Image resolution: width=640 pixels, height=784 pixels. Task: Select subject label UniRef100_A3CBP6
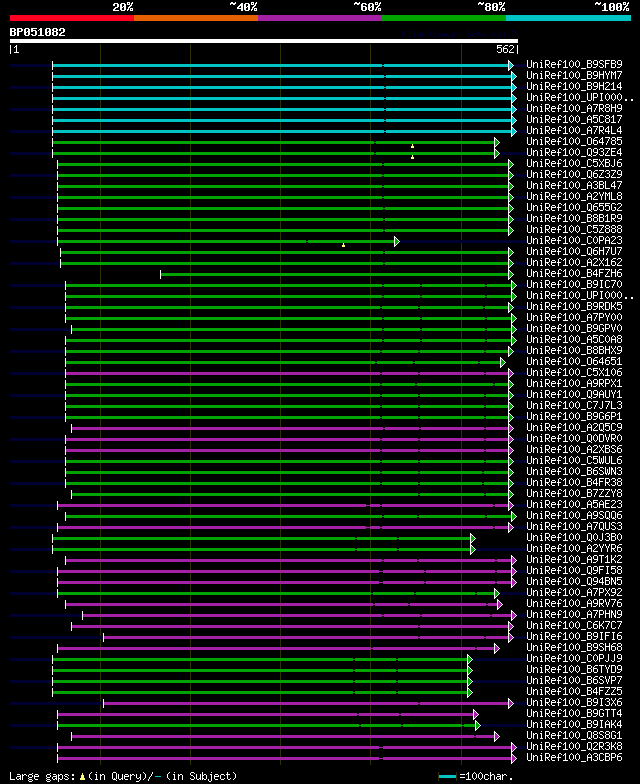(574, 758)
